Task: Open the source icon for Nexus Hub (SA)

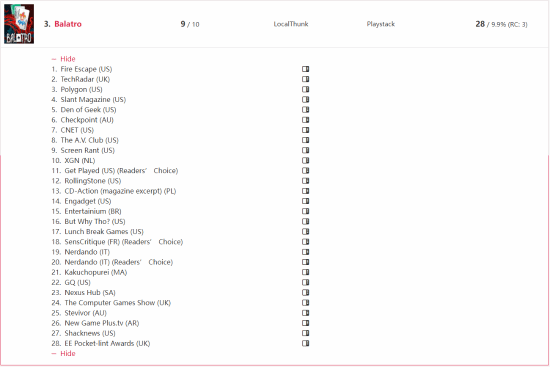Action: coord(306,293)
